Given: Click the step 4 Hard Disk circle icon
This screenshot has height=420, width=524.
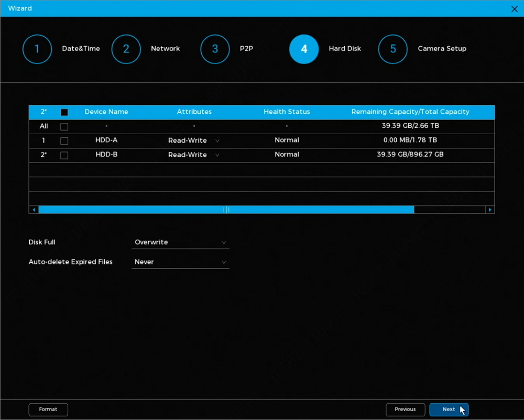Looking at the screenshot, I should 304,49.
